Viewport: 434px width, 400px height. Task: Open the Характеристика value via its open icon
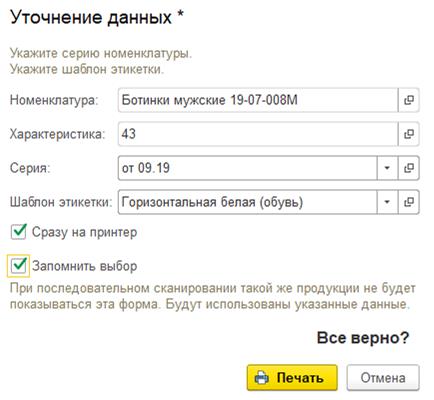point(409,134)
